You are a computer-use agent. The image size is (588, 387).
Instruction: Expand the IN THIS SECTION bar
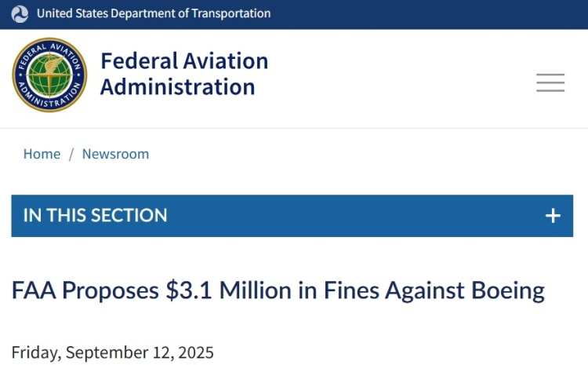pyautogui.click(x=292, y=216)
